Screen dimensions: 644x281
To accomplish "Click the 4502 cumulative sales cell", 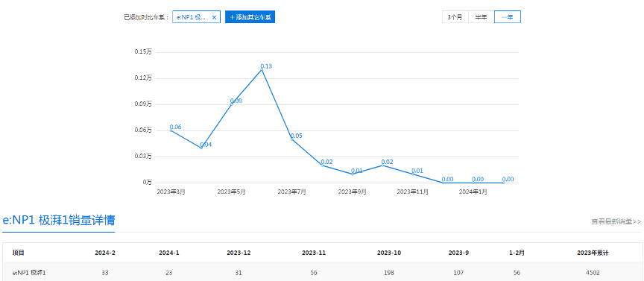I will [x=593, y=272].
